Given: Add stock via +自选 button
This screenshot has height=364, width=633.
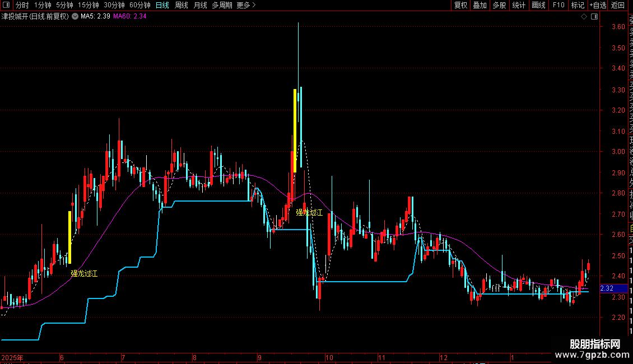Looking at the screenshot, I should pyautogui.click(x=598, y=5).
